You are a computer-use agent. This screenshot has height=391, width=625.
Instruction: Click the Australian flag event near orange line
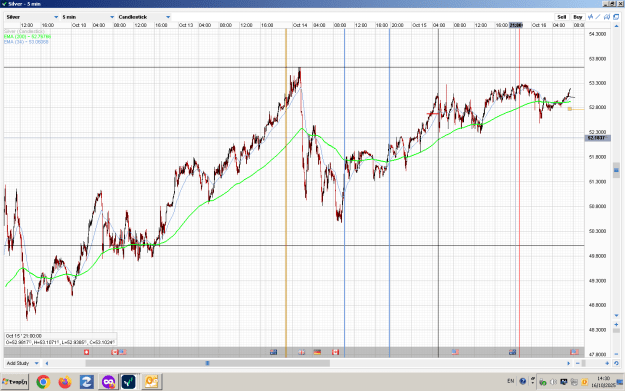tap(273, 352)
